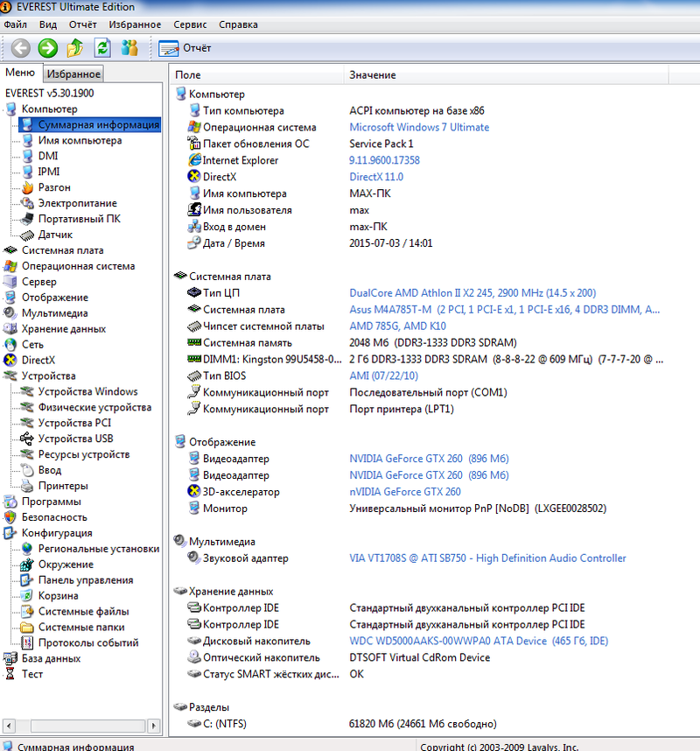Click the База данных icon

[x=10, y=658]
